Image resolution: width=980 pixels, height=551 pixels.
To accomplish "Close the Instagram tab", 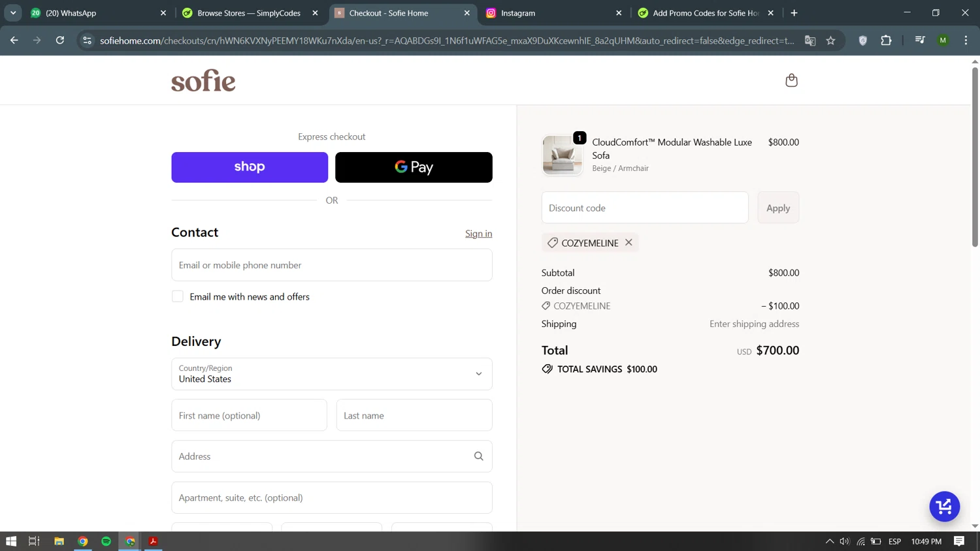I will coord(619,13).
